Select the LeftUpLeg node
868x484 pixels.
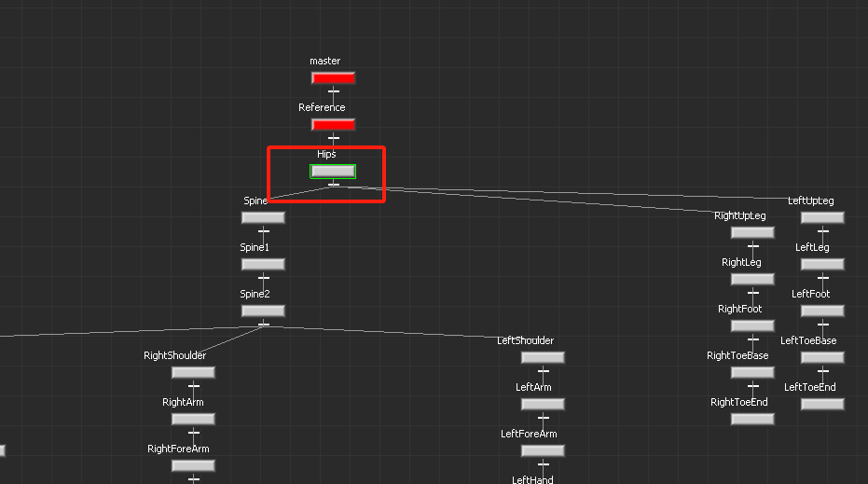tap(822, 217)
